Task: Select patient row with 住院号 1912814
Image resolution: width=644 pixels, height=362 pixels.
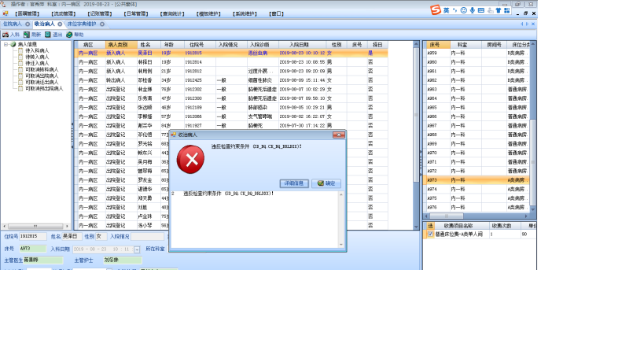Action: tap(233, 62)
